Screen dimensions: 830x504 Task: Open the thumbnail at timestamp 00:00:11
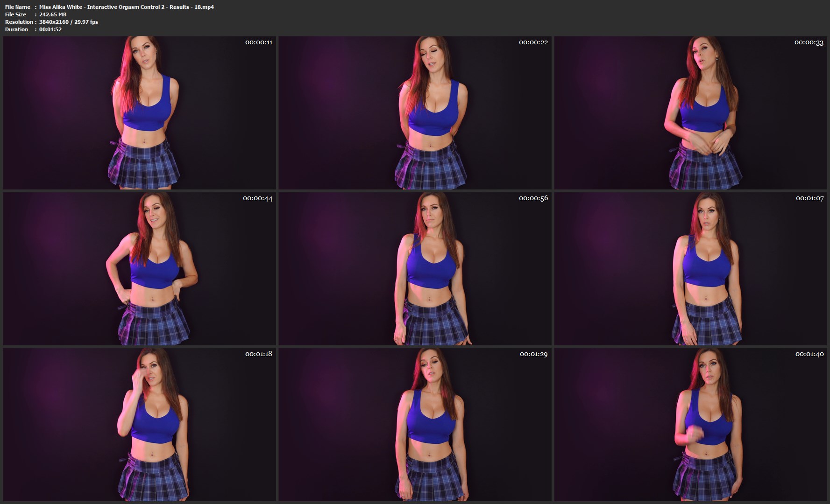click(x=139, y=112)
